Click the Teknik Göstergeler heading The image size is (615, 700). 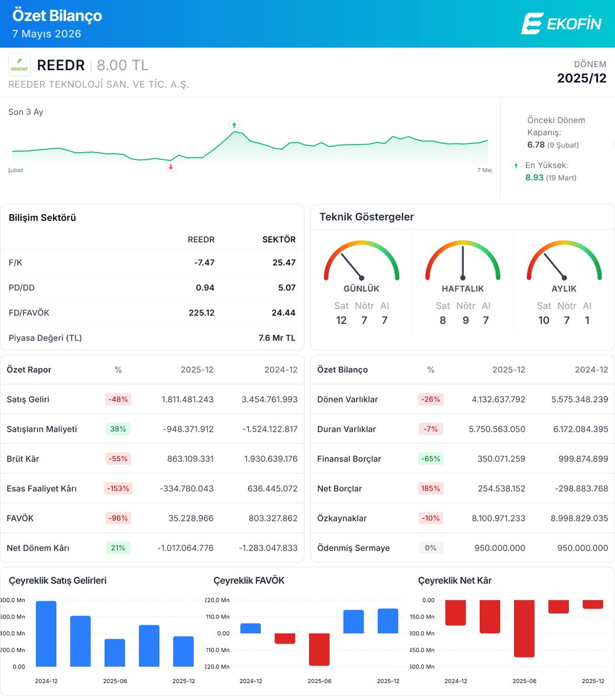(x=366, y=217)
